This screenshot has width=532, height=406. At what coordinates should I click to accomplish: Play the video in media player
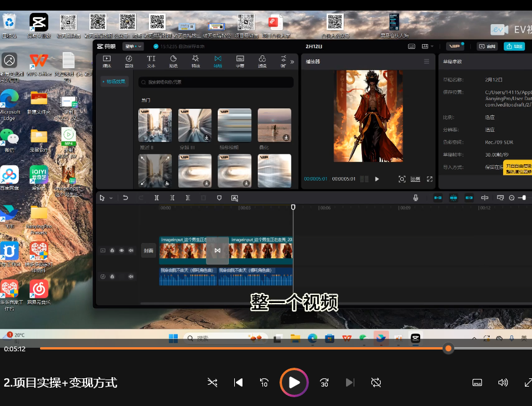point(294,382)
